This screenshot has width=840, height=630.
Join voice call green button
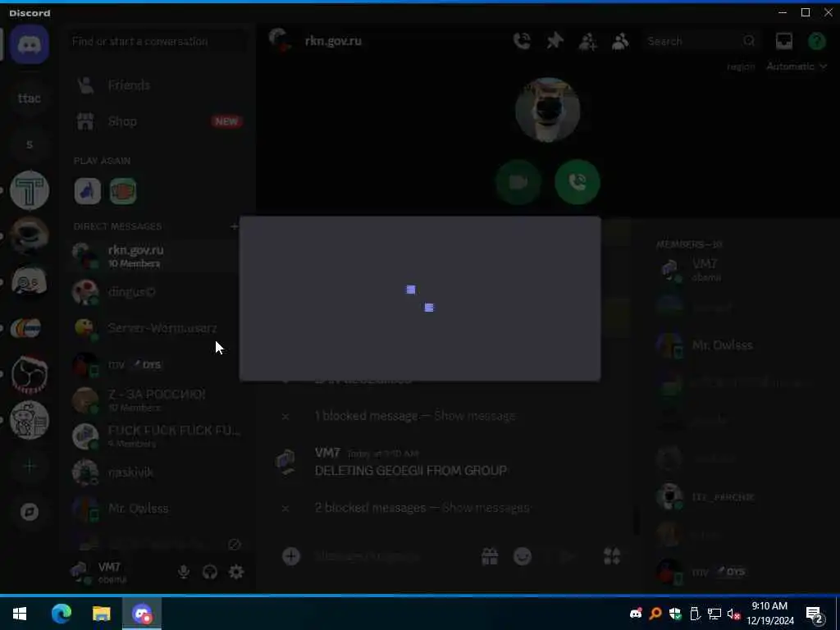(x=577, y=182)
